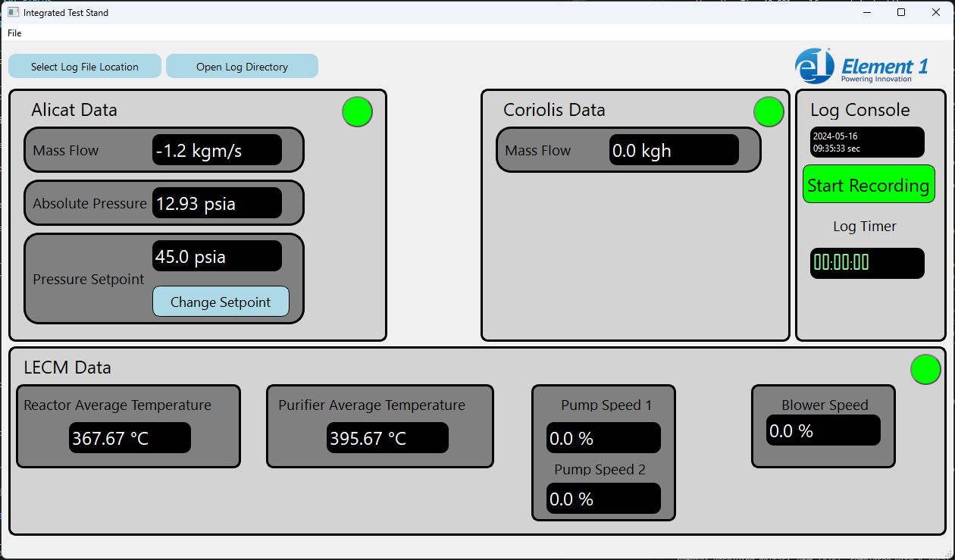
Task: Click the Absolute Pressure reading of 12.93 psia
Action: (x=217, y=203)
